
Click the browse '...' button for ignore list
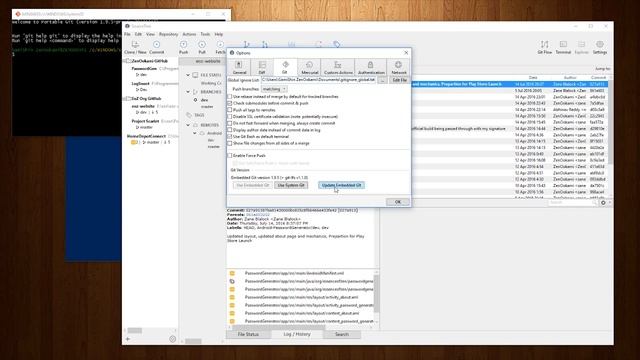click(382, 80)
